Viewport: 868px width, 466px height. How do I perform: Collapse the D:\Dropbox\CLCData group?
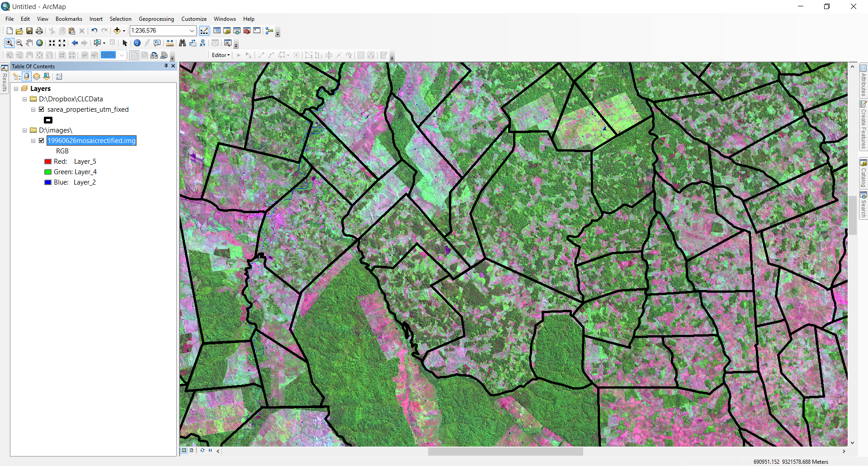pos(24,99)
